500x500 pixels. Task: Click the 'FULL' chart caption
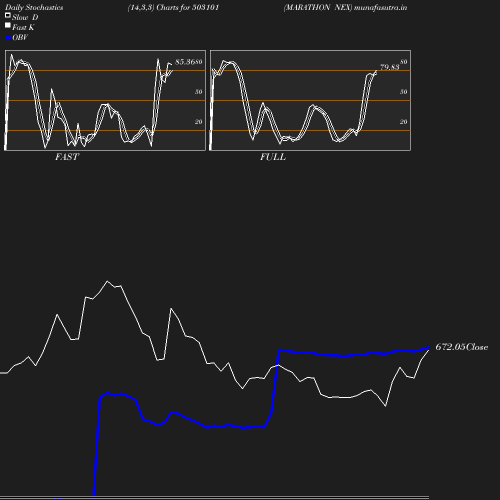click(x=273, y=157)
